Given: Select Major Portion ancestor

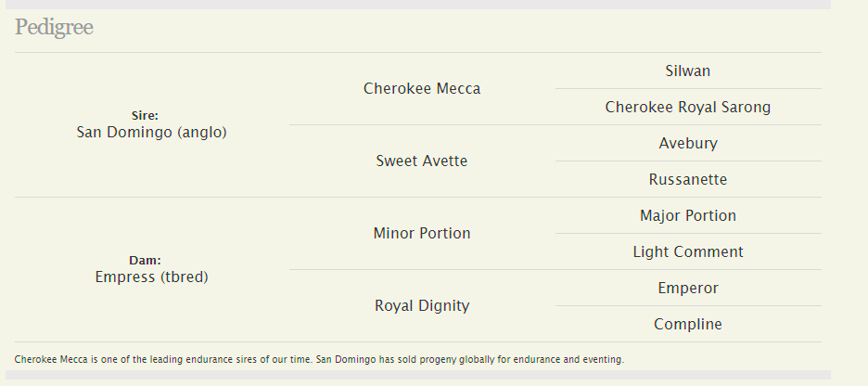Looking at the screenshot, I should click(x=688, y=215).
